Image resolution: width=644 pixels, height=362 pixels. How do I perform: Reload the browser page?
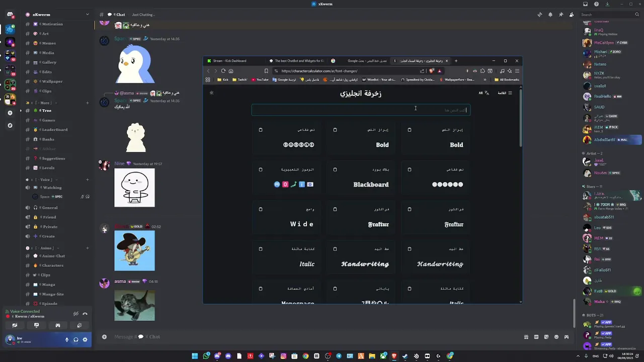coord(223,71)
